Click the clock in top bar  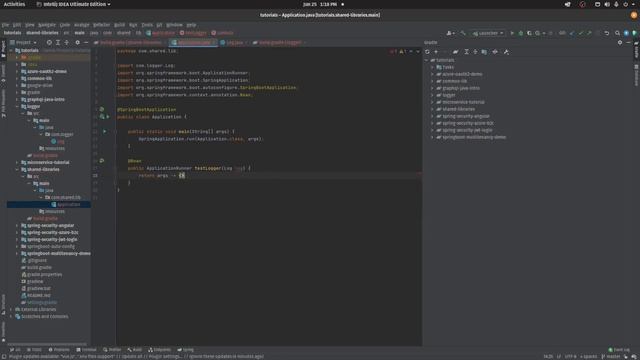320,4
